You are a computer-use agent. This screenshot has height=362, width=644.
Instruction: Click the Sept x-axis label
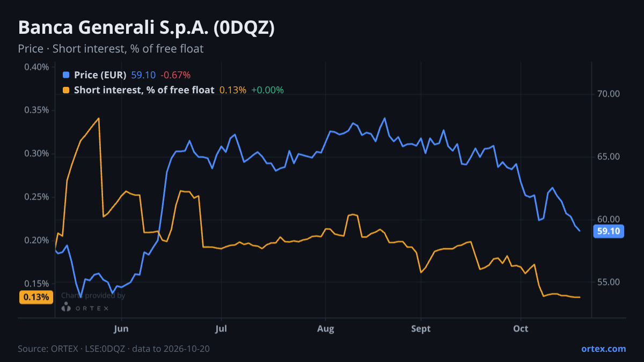pos(421,329)
